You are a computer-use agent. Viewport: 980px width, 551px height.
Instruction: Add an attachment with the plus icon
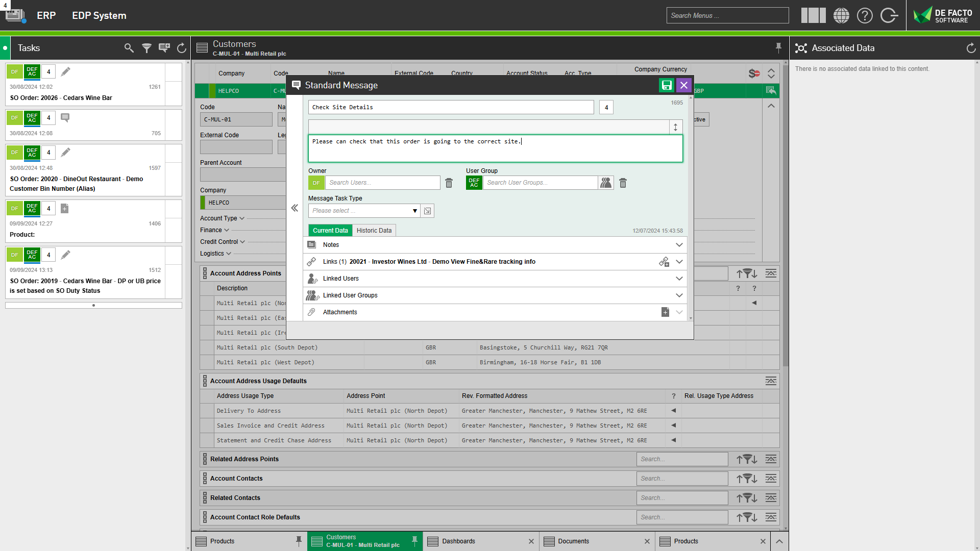(665, 312)
